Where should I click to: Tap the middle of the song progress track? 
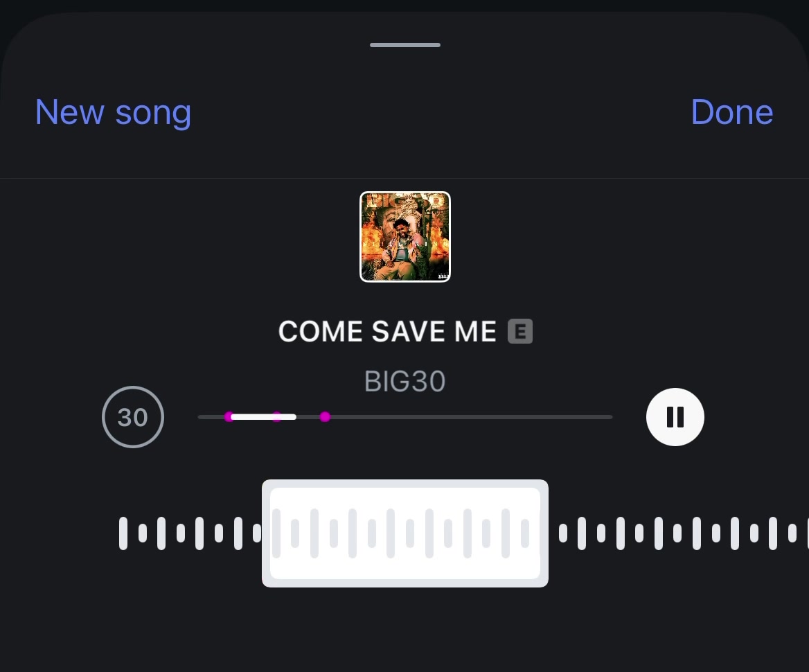click(405, 417)
